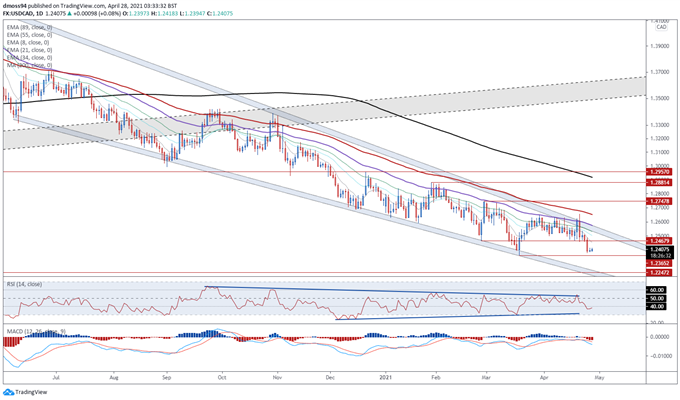This screenshot has width=680, height=400.
Task: Click the FX:USDCAD symbol name
Action: pyautogui.click(x=18, y=13)
